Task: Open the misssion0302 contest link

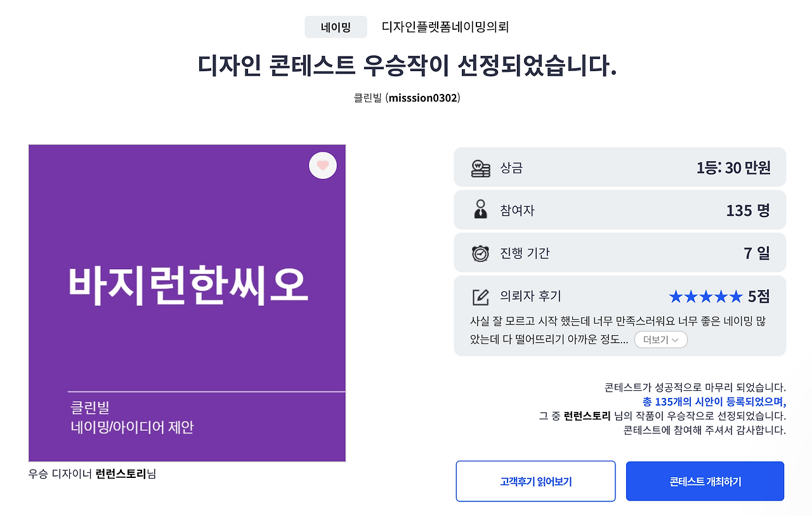Action: pos(424,97)
